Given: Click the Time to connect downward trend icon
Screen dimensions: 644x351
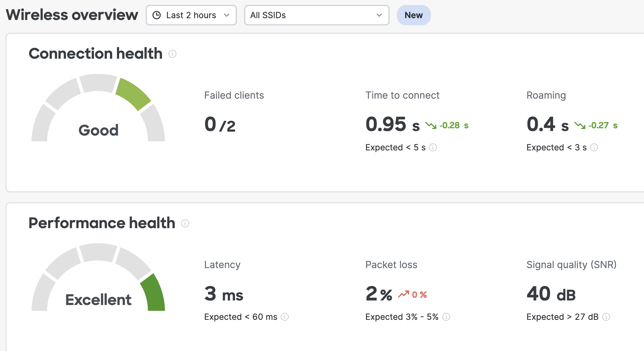Looking at the screenshot, I should (x=431, y=125).
